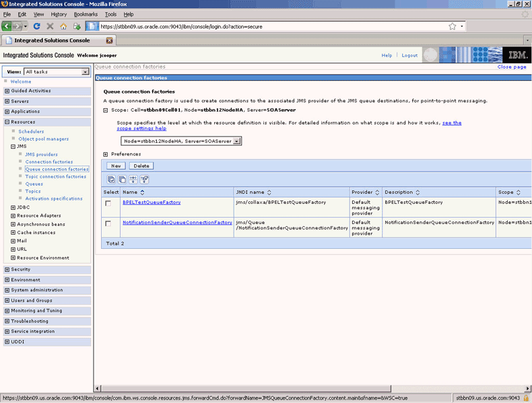Click the page identity icon in address bar
The width and height of the screenshot is (532, 403).
point(92,26)
